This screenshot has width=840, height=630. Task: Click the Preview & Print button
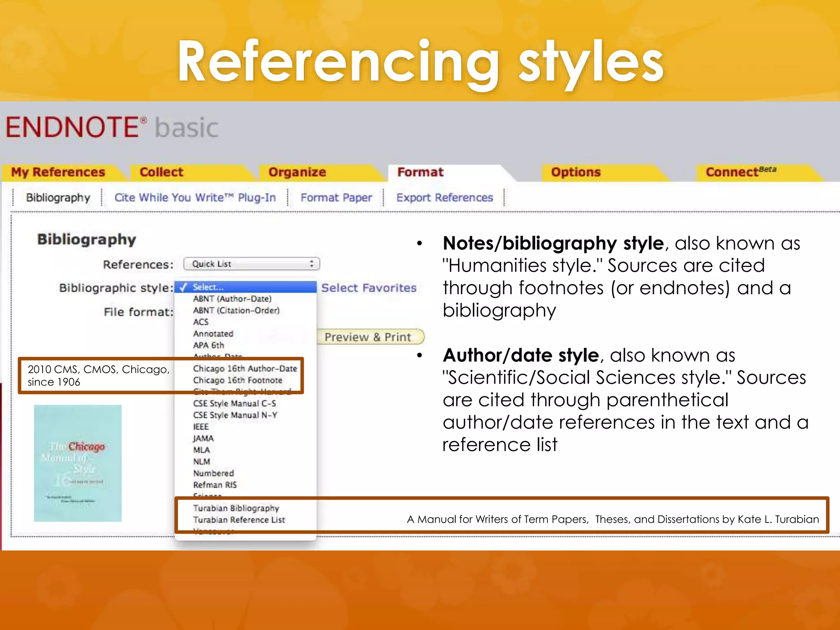coord(371,337)
